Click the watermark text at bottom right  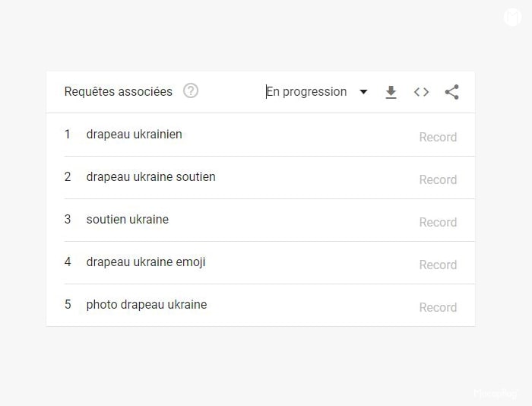pyautogui.click(x=496, y=393)
